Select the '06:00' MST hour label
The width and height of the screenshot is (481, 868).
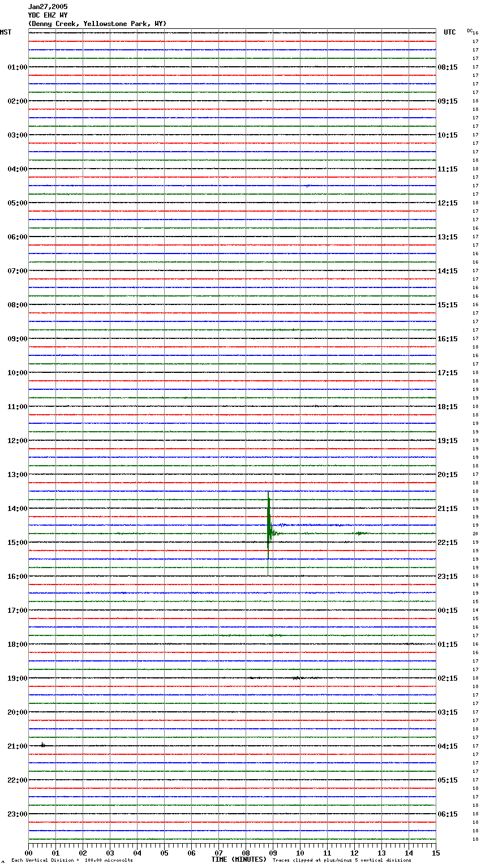click(x=18, y=237)
